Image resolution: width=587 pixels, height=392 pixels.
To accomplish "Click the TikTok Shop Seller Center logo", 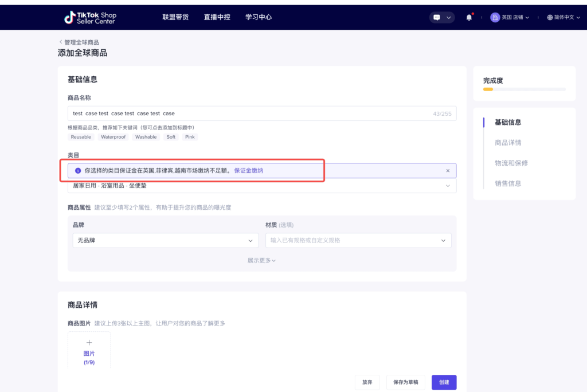I will pos(89,17).
